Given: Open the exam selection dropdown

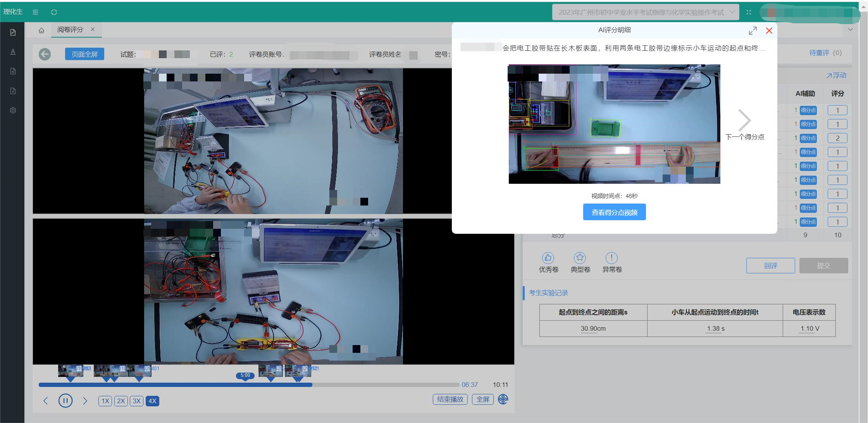Looking at the screenshot, I should 646,12.
